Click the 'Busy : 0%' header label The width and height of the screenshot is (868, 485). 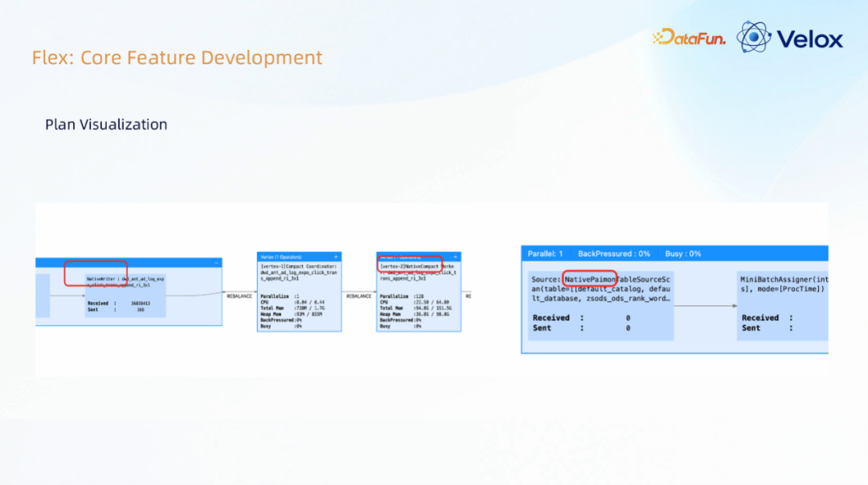pos(683,254)
